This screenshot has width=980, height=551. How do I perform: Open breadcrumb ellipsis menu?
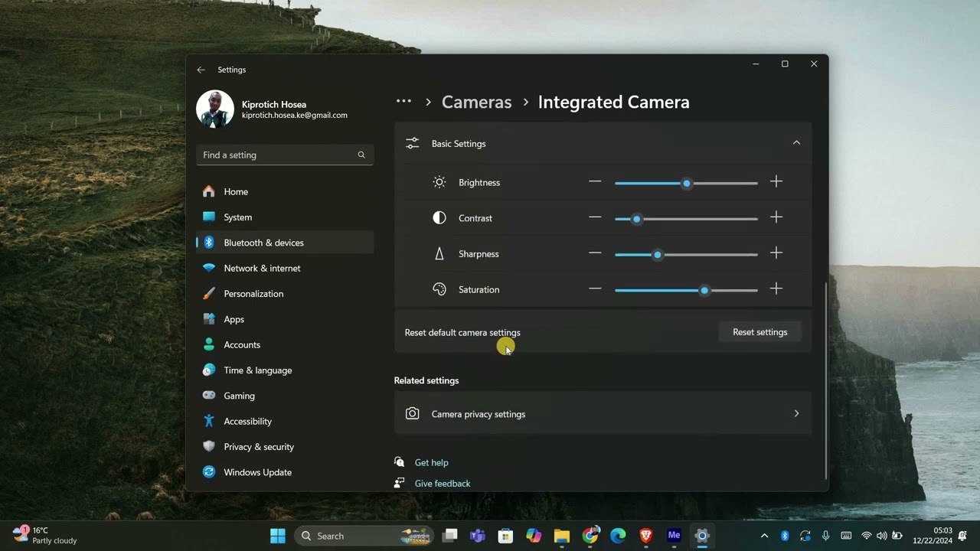[x=403, y=102]
